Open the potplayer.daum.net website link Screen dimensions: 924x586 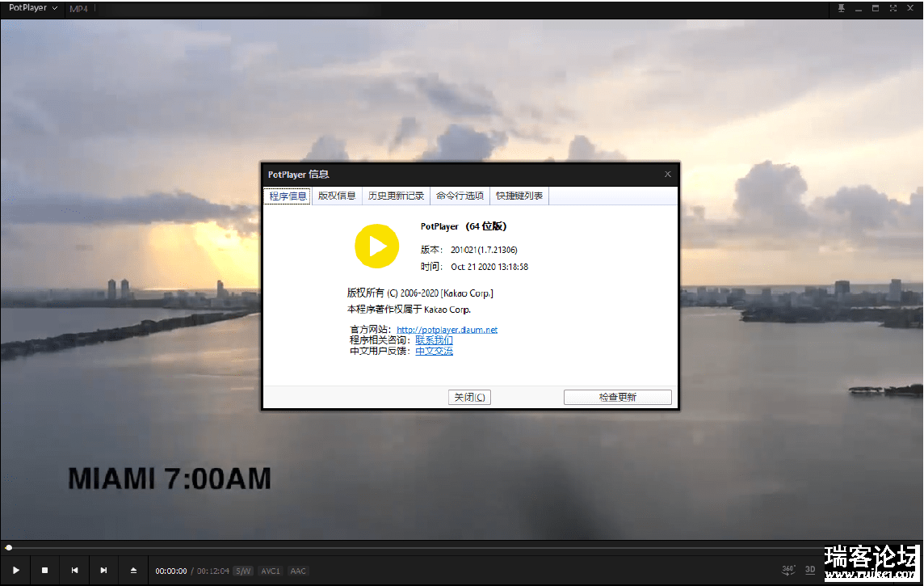pos(447,330)
